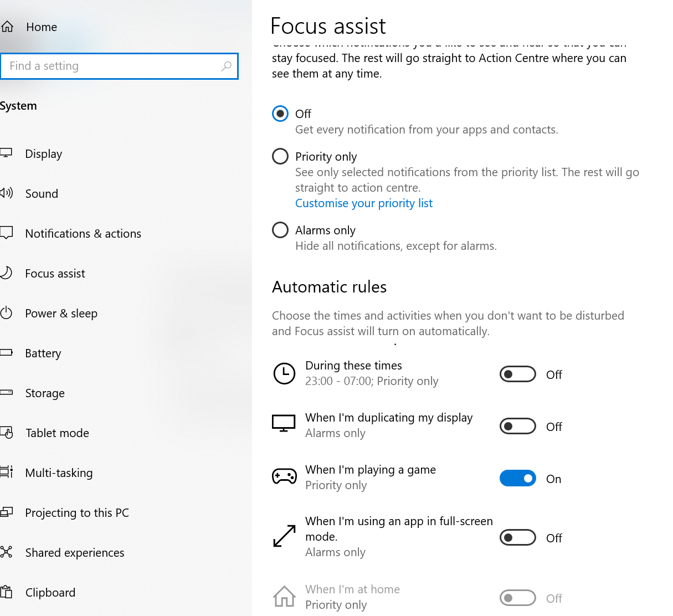Open Customise your priority list
This screenshot has height=616, width=673.
point(363,203)
